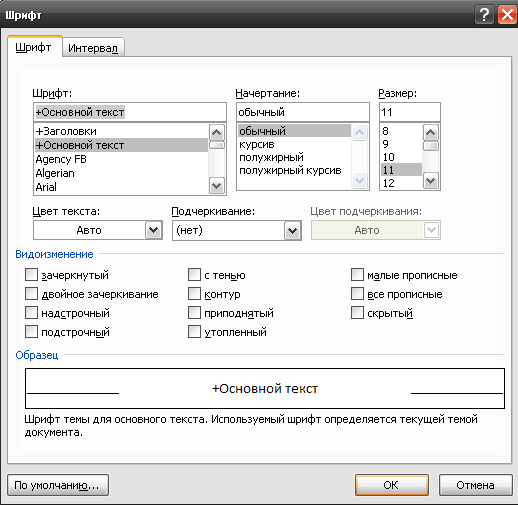This screenshot has height=505, width=518.
Task: Click the font name input field
Action: click(130, 112)
